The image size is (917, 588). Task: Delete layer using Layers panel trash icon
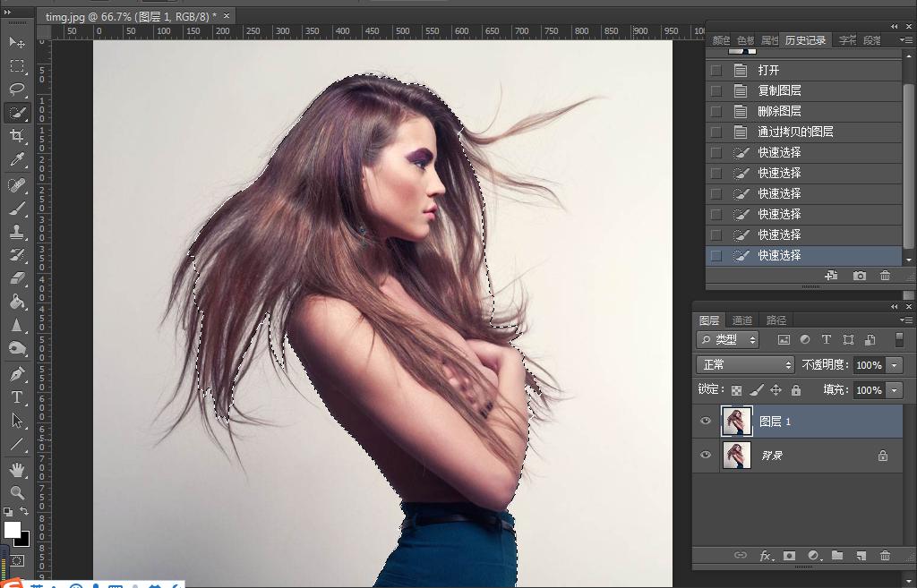point(885,556)
